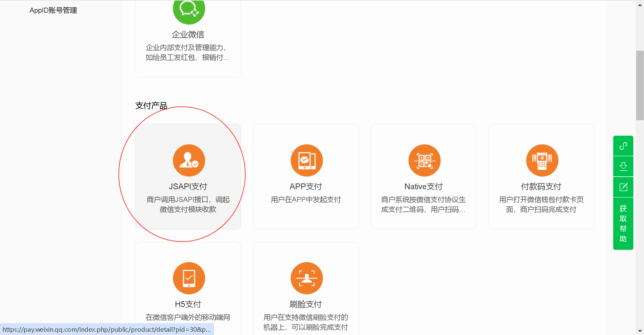Image resolution: width=644 pixels, height=335 pixels.
Task: Click the H5支付 phone checkmark icon
Action: pos(189,278)
